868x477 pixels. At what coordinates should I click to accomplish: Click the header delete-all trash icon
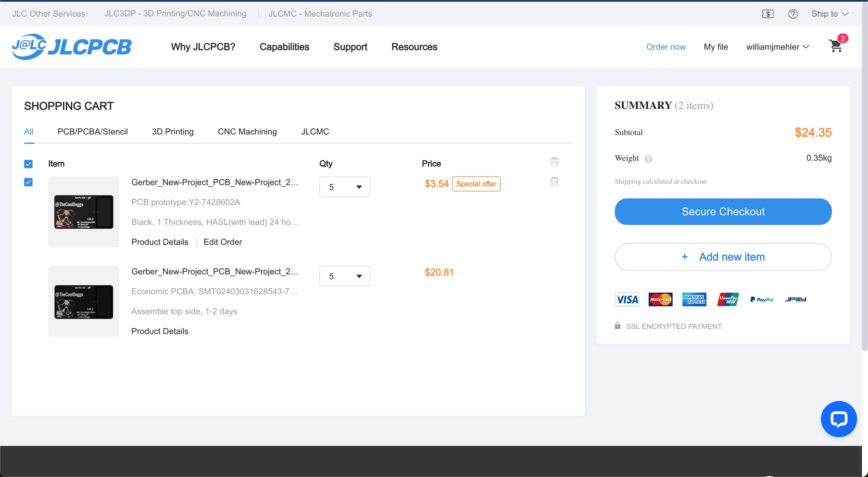pos(554,162)
